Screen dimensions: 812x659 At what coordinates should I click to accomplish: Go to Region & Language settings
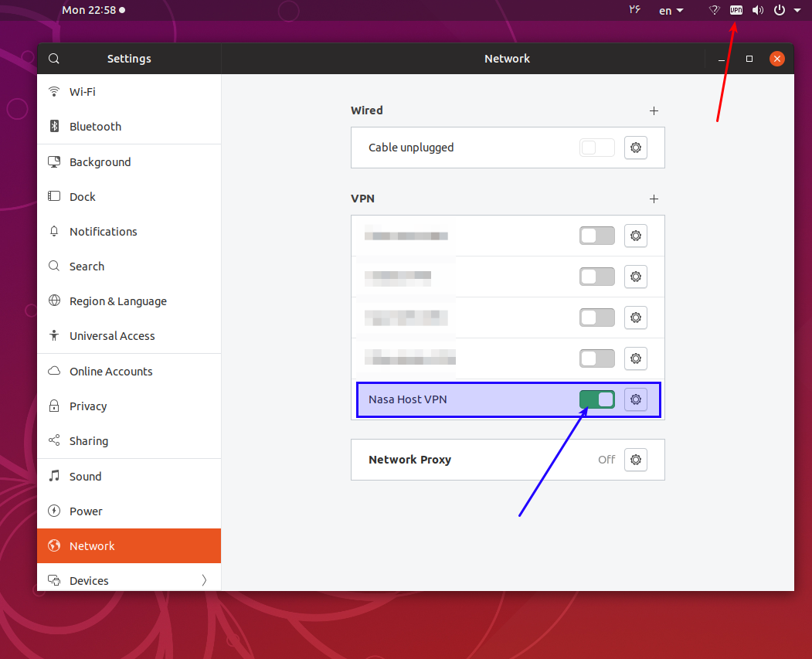129,301
